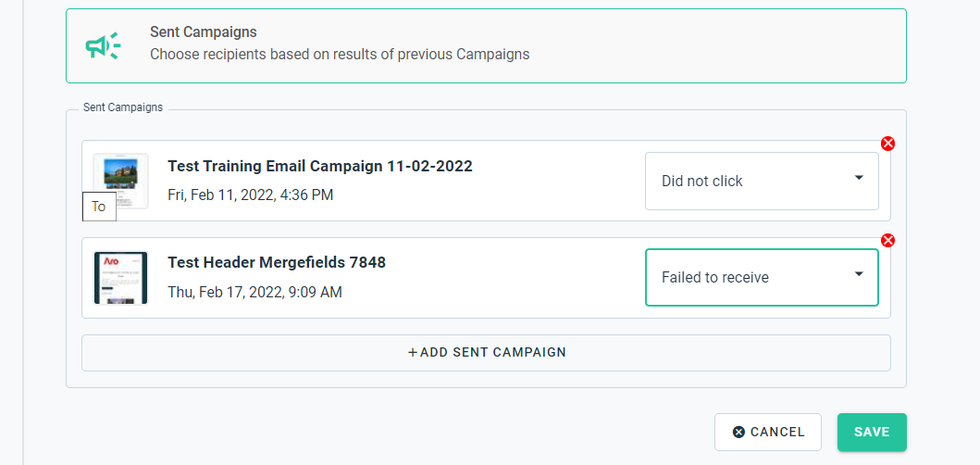The width and height of the screenshot is (980, 465).
Task: Click Test Header Mergefields 7848 title
Action: (277, 262)
